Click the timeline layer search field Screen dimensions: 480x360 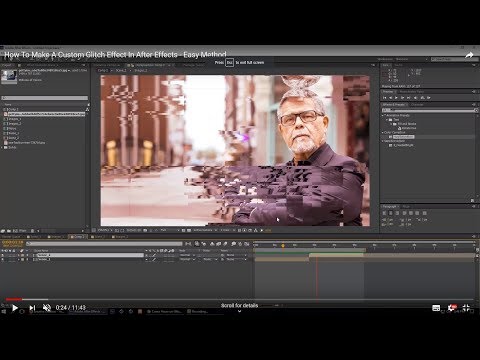[104, 244]
